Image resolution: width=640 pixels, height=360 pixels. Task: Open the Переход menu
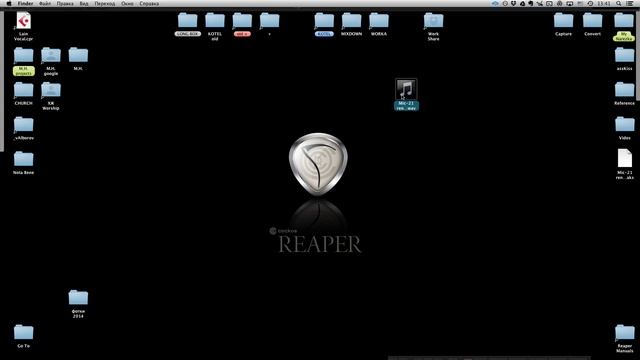105,4
